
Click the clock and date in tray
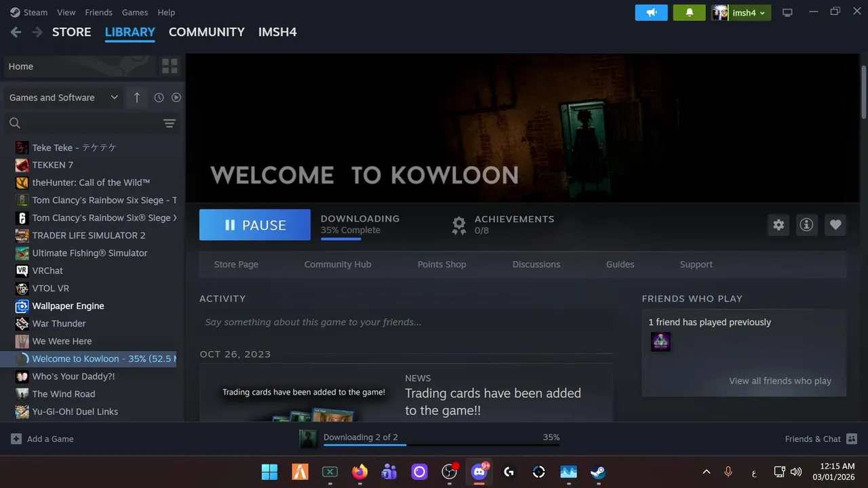click(833, 472)
